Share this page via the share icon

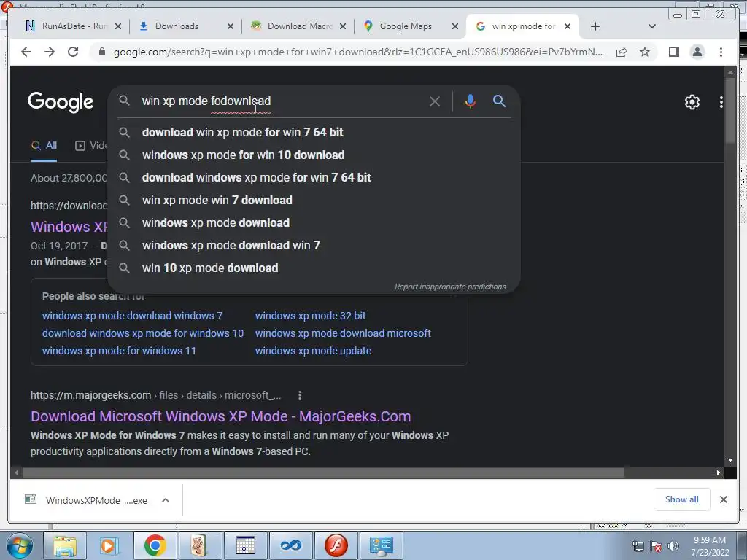[x=622, y=52]
